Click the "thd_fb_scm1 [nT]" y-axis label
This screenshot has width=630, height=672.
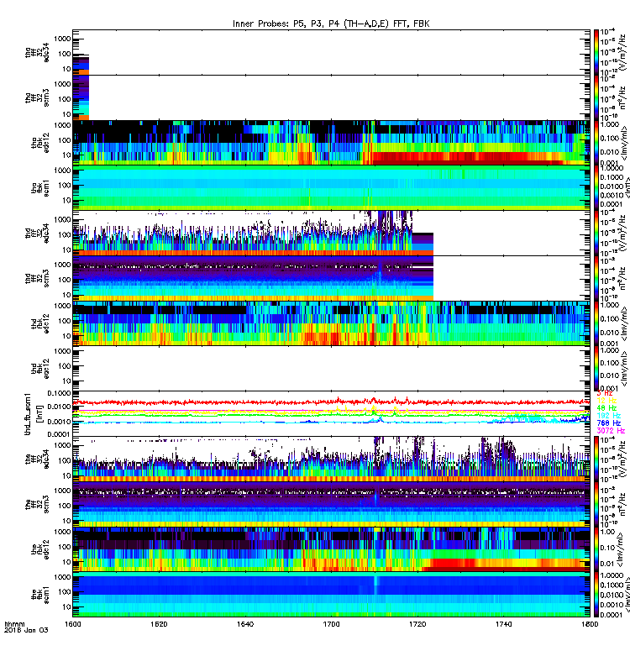34,413
